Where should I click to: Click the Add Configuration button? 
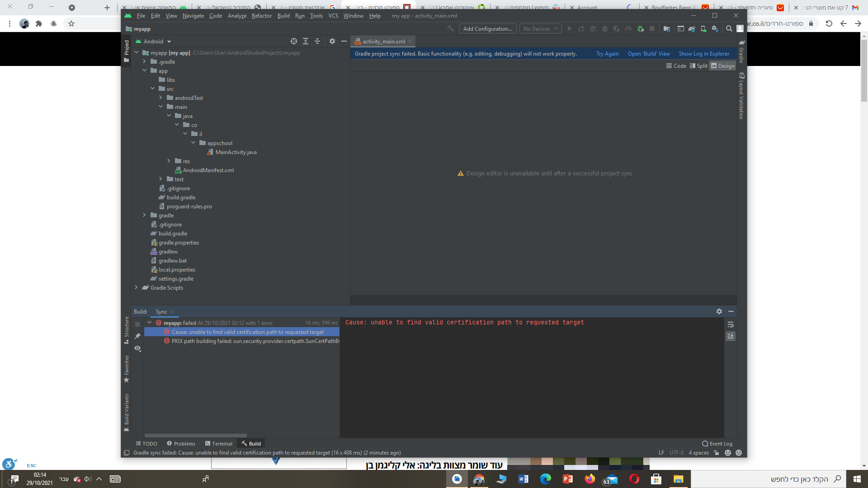click(x=487, y=29)
